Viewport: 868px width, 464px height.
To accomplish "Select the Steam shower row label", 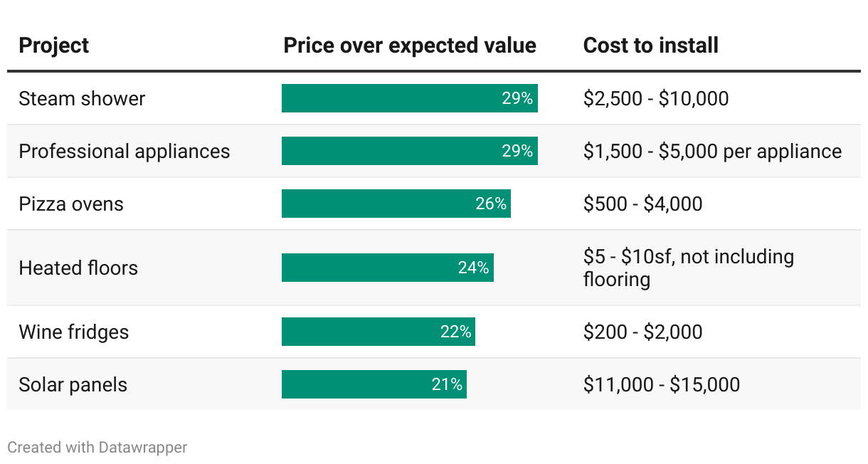I will [82, 98].
